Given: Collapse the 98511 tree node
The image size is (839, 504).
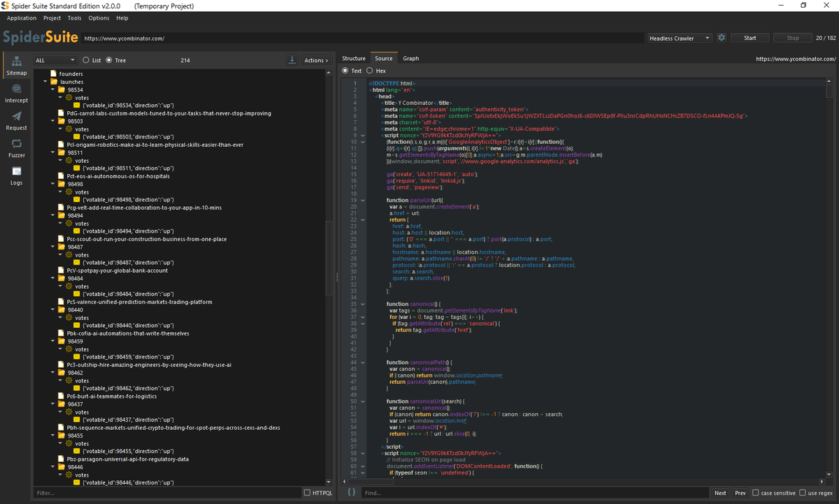Looking at the screenshot, I should coord(52,153).
